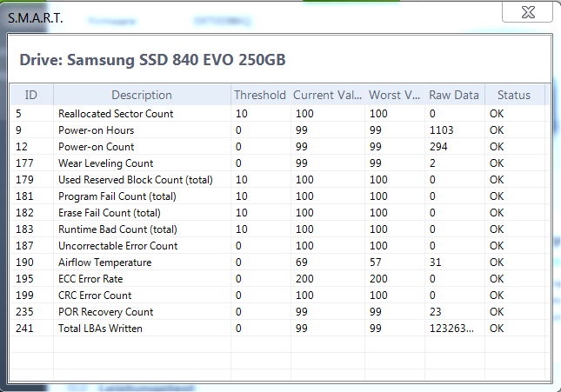Sort by Status column header

514,95
